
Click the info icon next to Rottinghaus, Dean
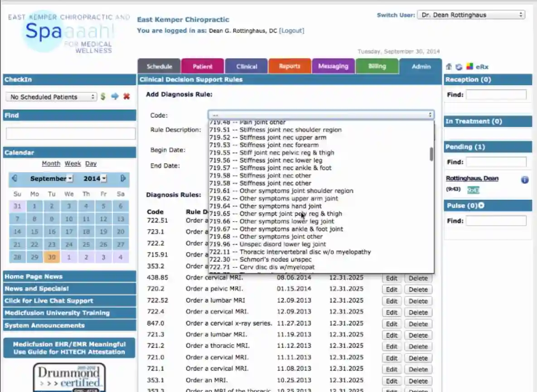click(524, 180)
